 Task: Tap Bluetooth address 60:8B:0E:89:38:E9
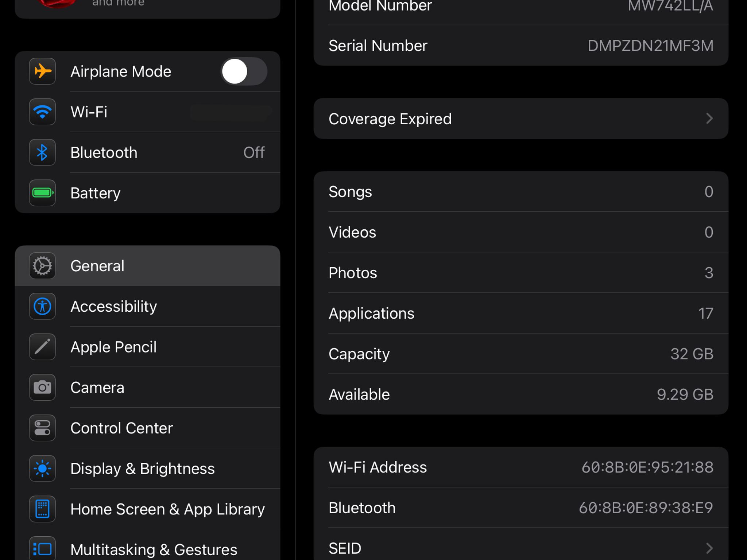(646, 508)
